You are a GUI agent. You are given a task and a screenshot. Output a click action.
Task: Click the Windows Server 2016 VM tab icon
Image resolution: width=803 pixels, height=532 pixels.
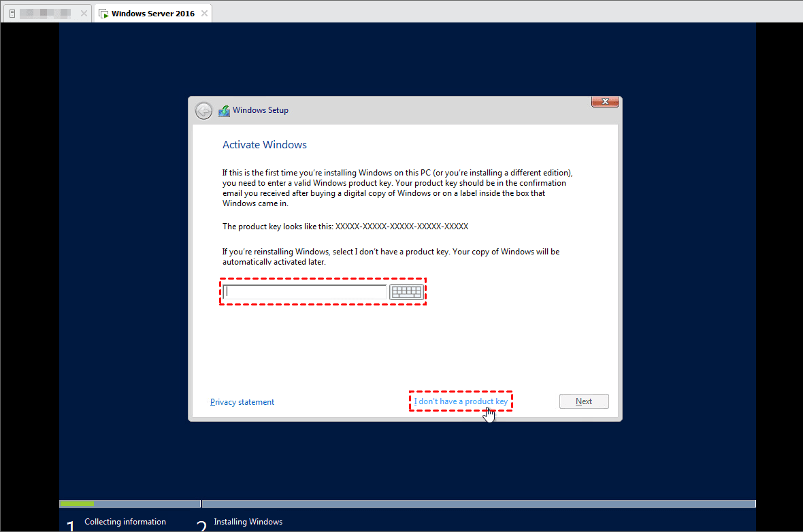coord(104,14)
